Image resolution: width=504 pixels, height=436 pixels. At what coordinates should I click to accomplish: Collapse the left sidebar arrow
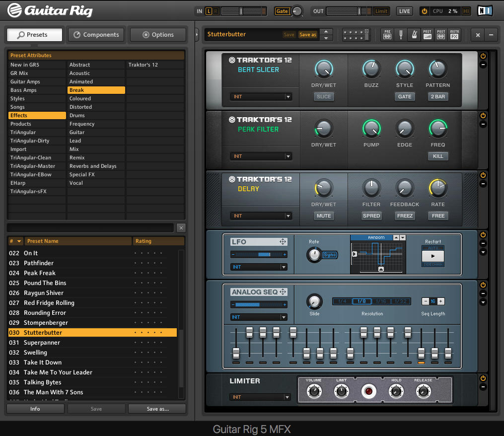pyautogui.click(x=197, y=34)
